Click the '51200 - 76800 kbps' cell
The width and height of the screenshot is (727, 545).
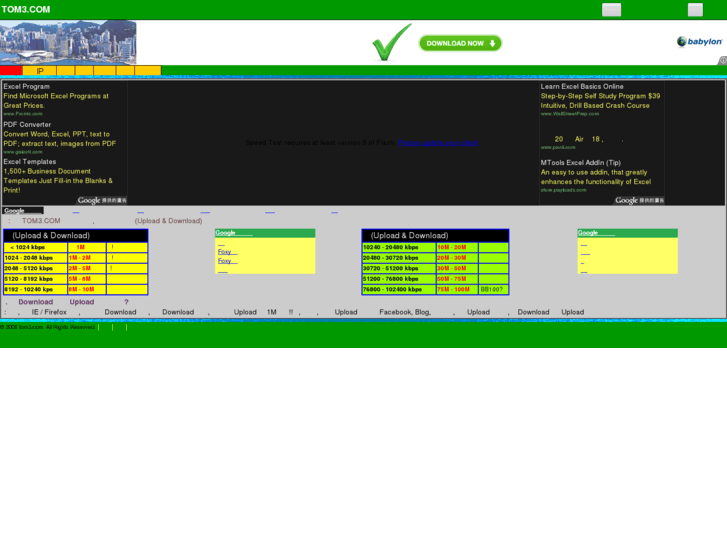tap(399, 279)
